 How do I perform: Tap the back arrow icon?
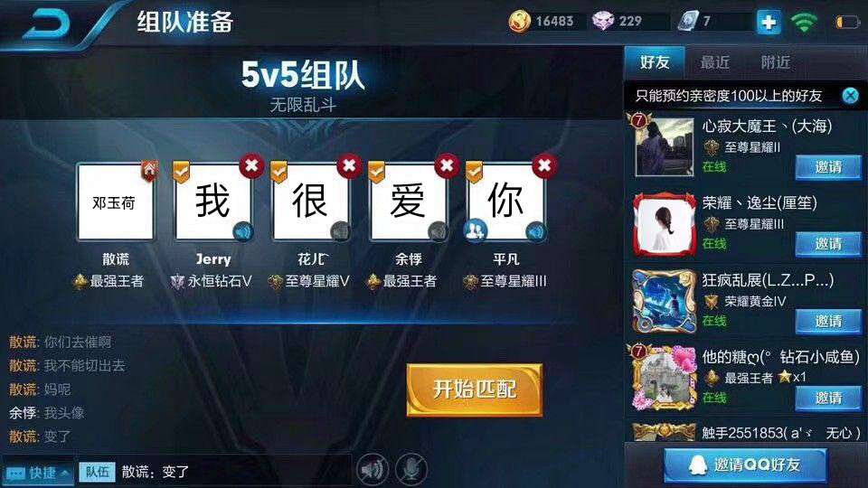point(46,23)
